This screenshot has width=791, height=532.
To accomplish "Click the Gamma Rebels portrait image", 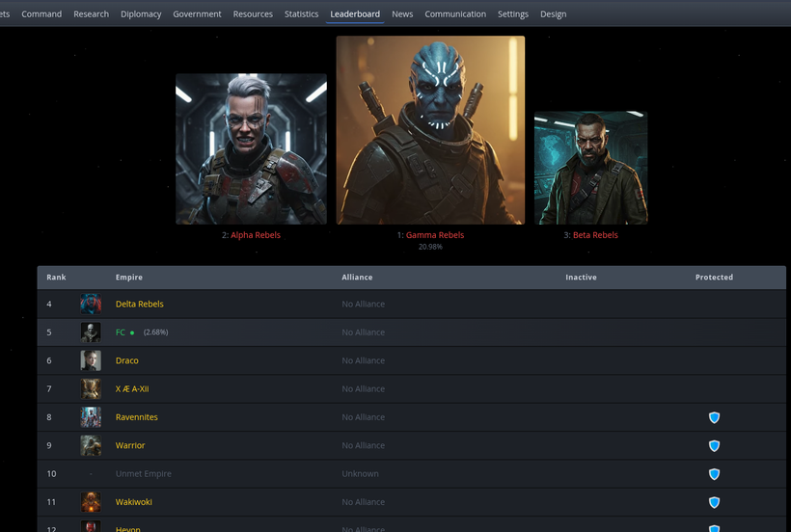I will tap(430, 130).
